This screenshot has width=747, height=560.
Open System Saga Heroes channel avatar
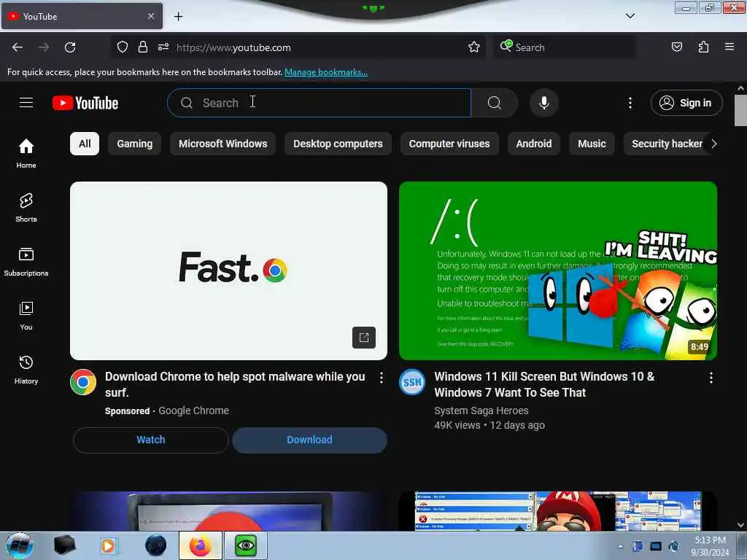pos(412,382)
